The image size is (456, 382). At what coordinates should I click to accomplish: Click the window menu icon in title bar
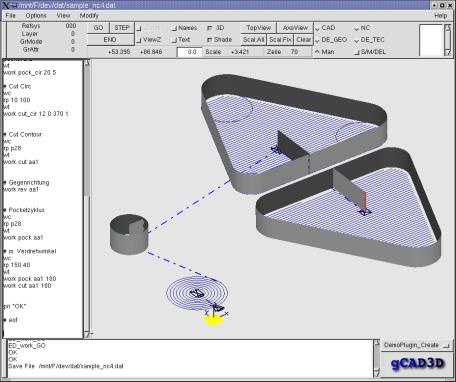pyautogui.click(x=6, y=5)
